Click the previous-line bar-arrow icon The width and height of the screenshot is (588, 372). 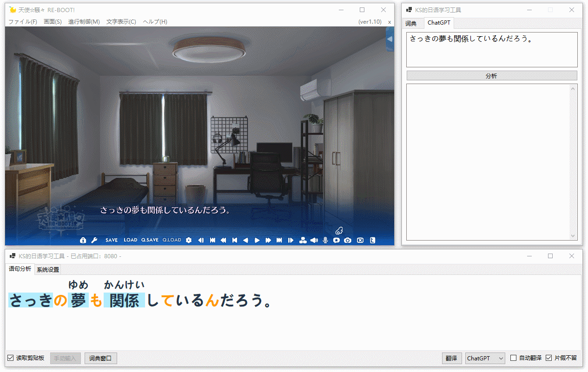pos(235,240)
